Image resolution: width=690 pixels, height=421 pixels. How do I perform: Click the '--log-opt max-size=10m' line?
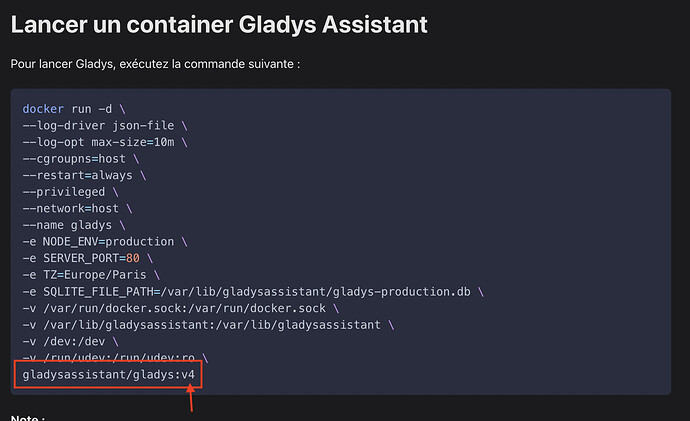[x=102, y=142]
